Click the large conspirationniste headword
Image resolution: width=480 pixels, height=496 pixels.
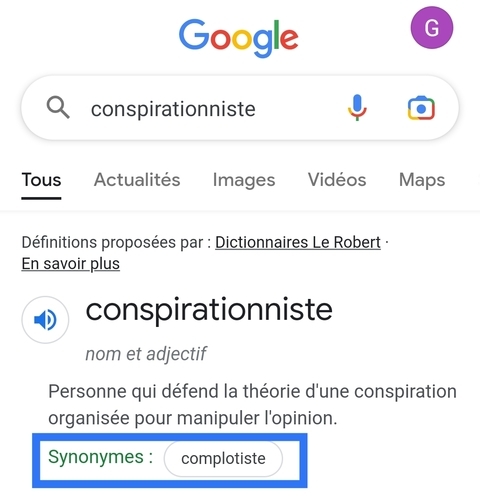209,310
